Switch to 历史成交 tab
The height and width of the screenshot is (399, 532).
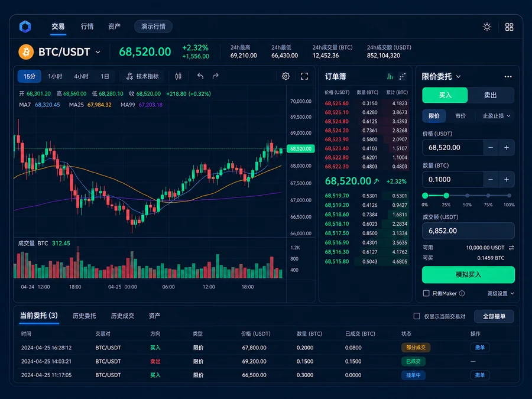[x=122, y=316]
